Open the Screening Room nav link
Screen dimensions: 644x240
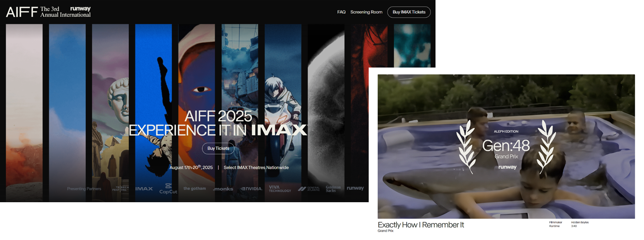(366, 12)
